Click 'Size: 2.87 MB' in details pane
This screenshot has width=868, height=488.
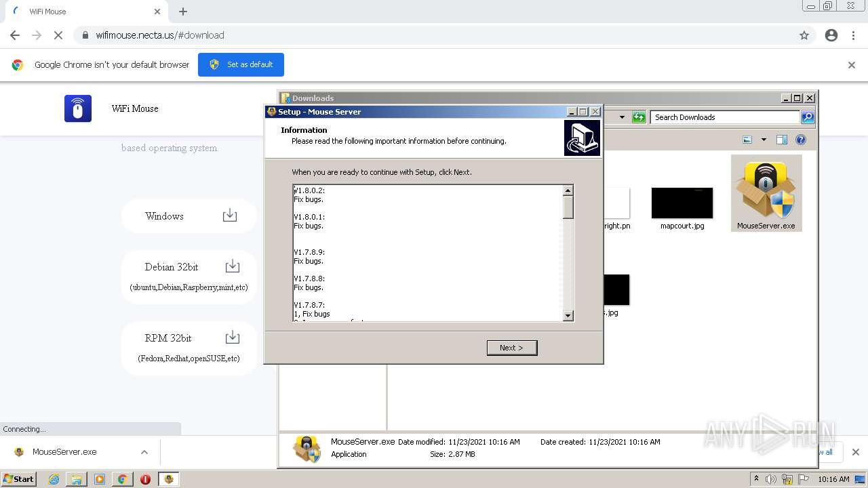click(x=452, y=454)
